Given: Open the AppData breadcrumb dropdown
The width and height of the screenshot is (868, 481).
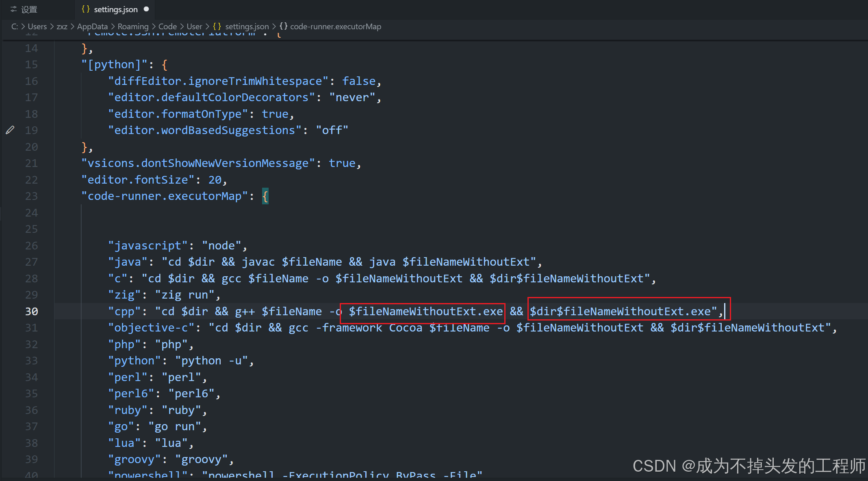Looking at the screenshot, I should [x=92, y=26].
